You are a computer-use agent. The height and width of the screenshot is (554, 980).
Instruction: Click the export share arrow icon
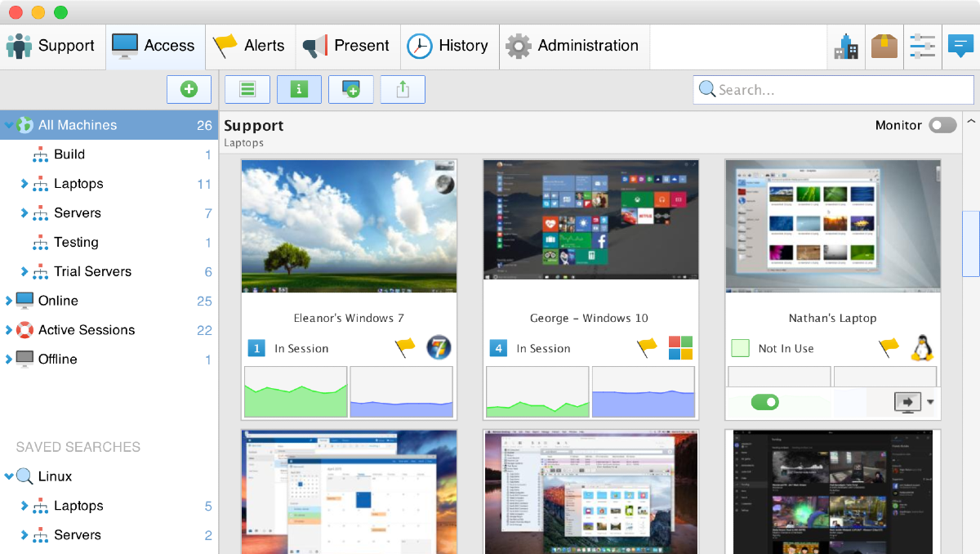pyautogui.click(x=403, y=90)
